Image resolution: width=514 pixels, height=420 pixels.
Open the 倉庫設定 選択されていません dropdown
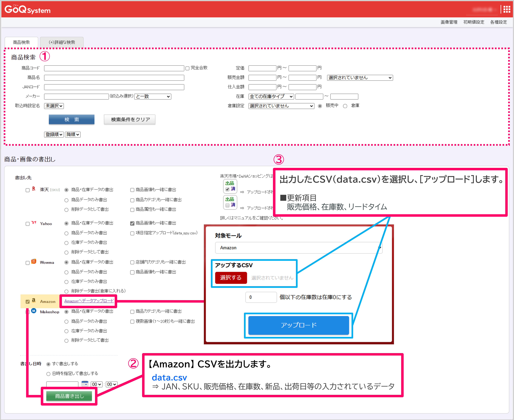click(x=281, y=106)
